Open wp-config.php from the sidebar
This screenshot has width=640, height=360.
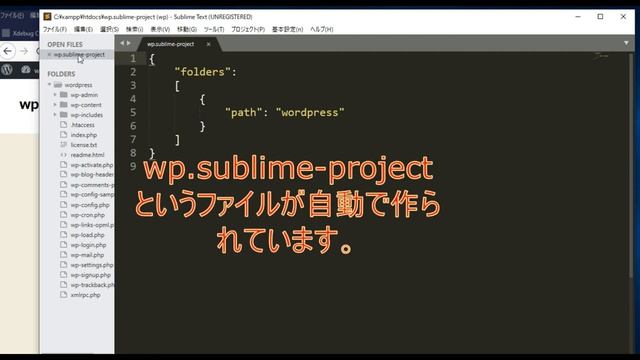[90, 205]
